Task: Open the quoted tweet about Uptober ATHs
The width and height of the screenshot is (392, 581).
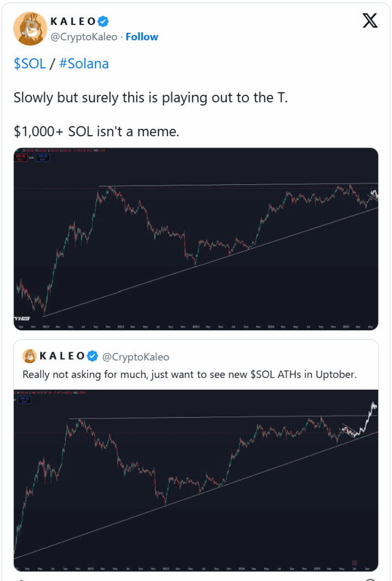Action: point(189,374)
